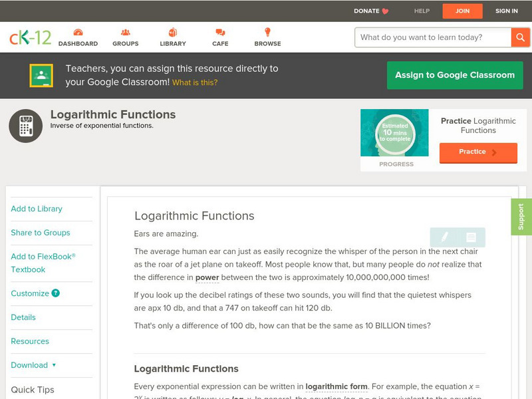
Task: Expand the Download dropdown in the sidebar
Action: tap(33, 365)
